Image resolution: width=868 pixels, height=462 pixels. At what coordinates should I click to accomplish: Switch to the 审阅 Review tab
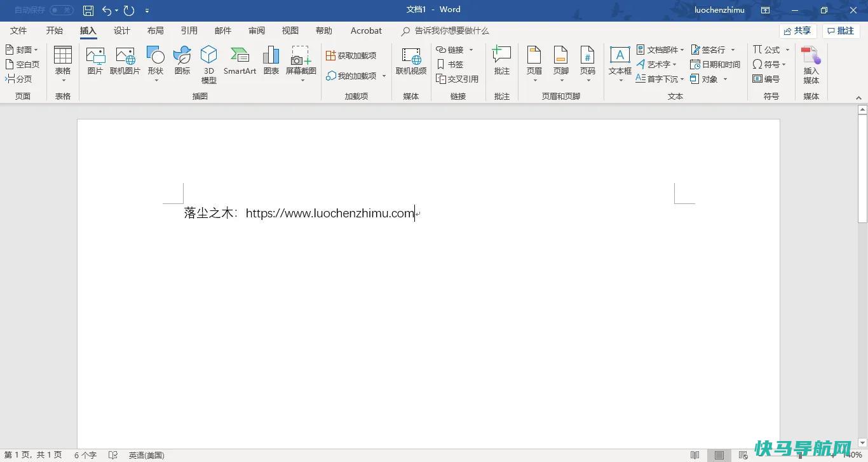[257, 31]
